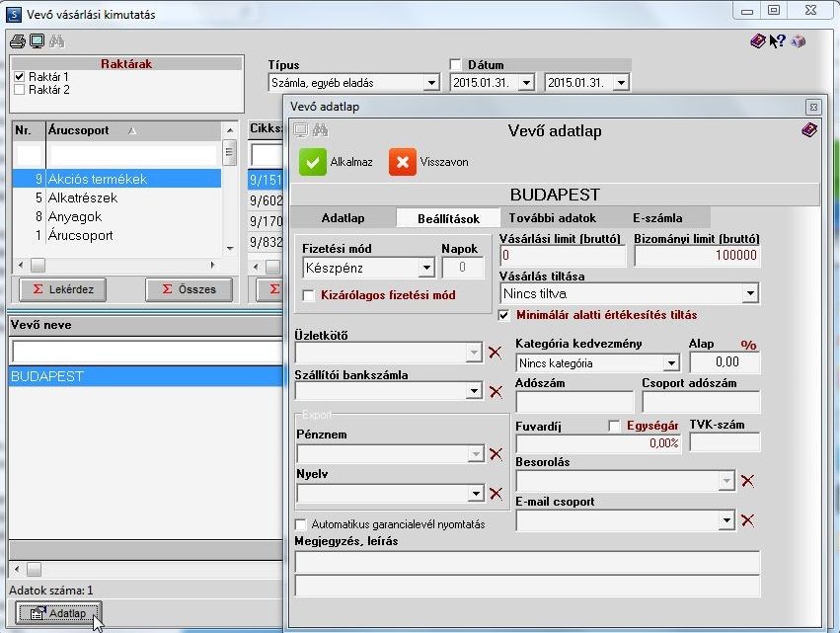Toggle Kizárólagos fizetési mód checkbox
The width and height of the screenshot is (840, 633).
309,295
